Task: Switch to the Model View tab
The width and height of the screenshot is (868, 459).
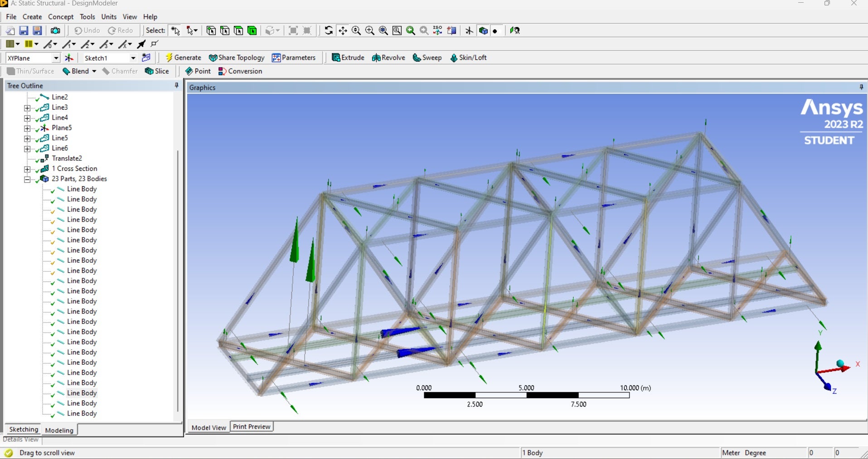Action: click(209, 427)
